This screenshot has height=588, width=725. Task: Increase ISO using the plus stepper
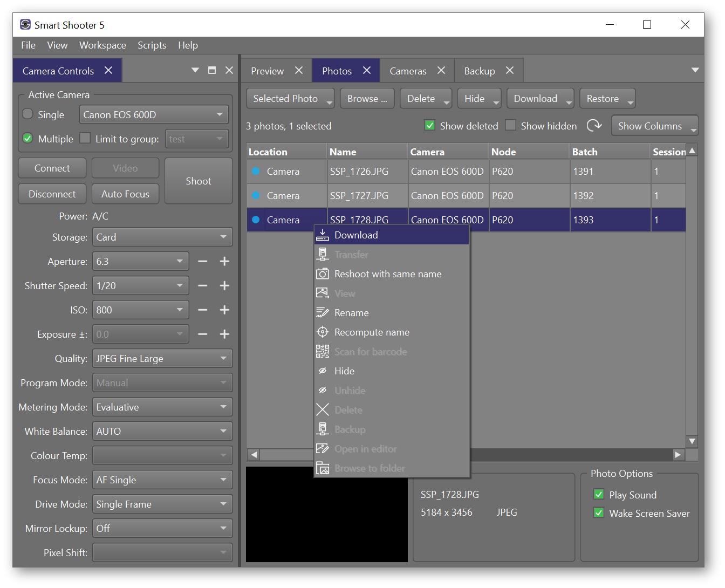point(224,310)
